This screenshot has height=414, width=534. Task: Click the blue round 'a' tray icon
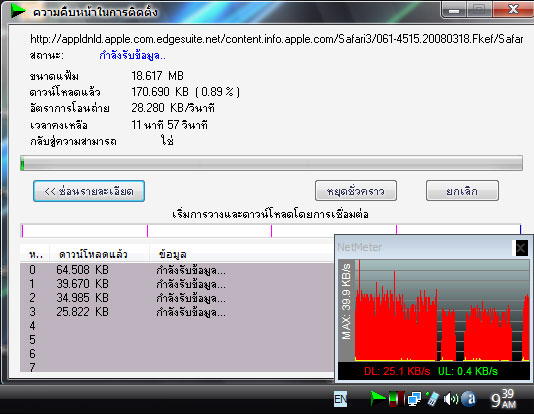pos(469,399)
